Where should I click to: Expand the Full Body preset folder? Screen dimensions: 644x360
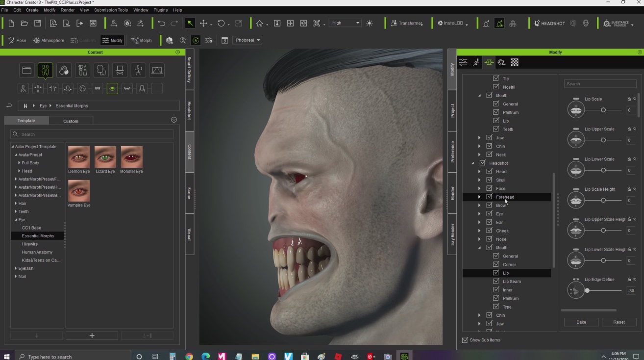[19, 163]
